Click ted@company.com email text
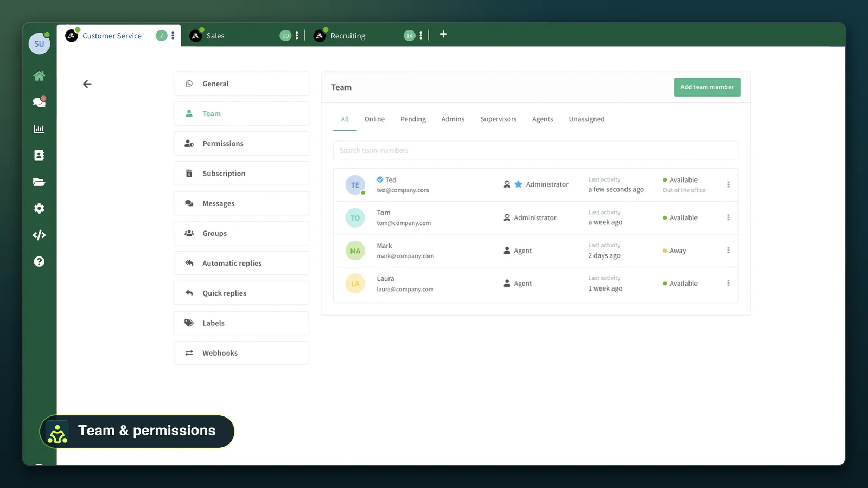Viewport: 868px width, 488px height. coord(403,190)
